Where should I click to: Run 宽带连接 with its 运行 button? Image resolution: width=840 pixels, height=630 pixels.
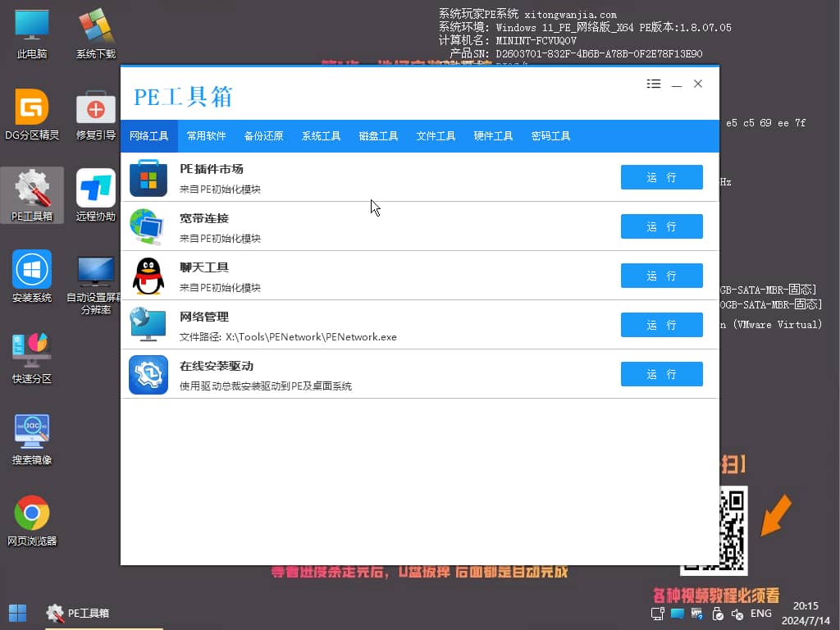pyautogui.click(x=661, y=226)
